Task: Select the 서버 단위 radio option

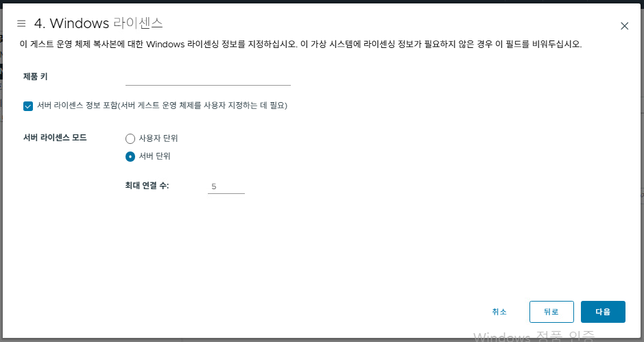Action: point(130,156)
